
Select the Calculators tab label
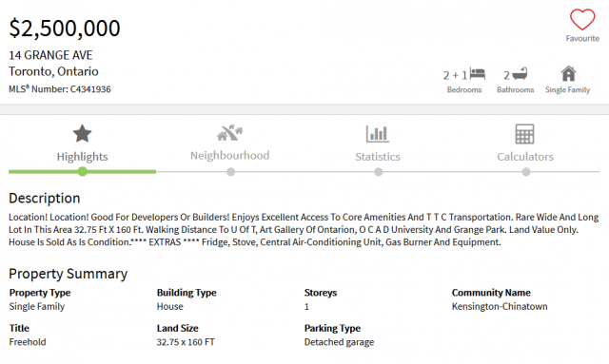pyautogui.click(x=525, y=157)
